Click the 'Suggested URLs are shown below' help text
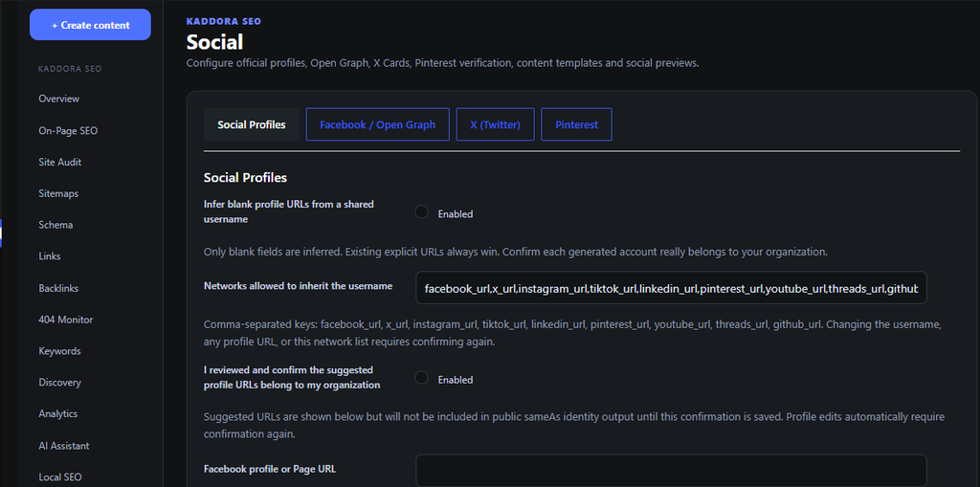The height and width of the screenshot is (487, 980). [x=574, y=425]
